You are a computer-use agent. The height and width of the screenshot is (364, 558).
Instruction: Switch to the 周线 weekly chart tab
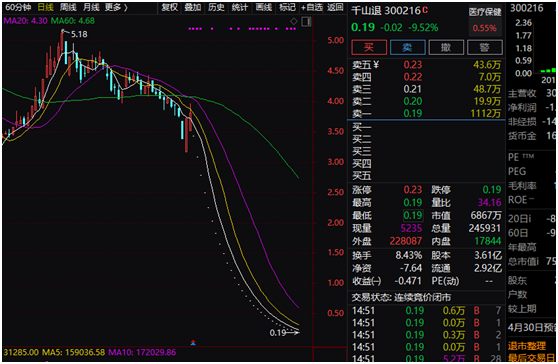68,7
